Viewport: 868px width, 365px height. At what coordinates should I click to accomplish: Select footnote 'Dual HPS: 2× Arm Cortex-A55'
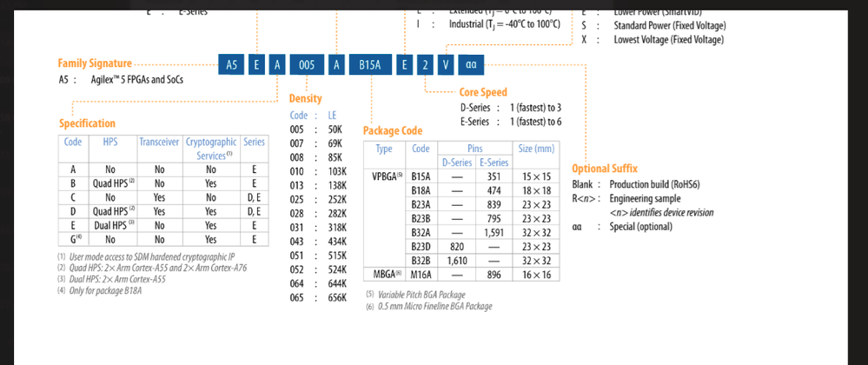point(116,279)
